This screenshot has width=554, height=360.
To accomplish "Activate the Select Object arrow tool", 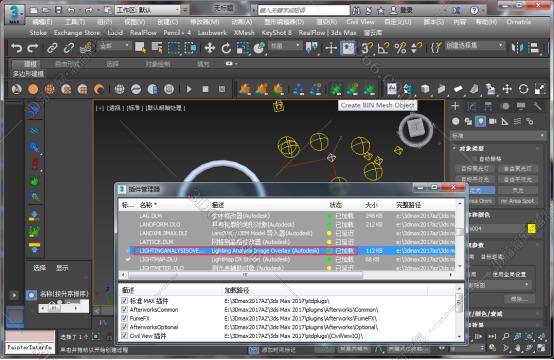I will point(141,48).
